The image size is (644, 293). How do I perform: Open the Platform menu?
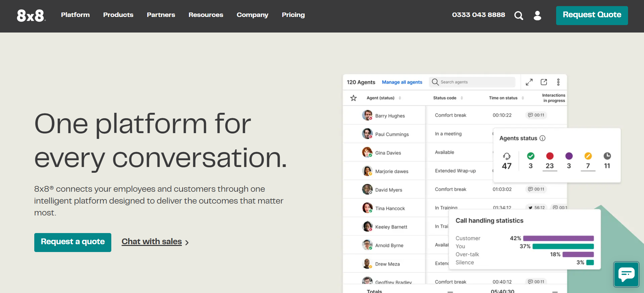pyautogui.click(x=75, y=15)
